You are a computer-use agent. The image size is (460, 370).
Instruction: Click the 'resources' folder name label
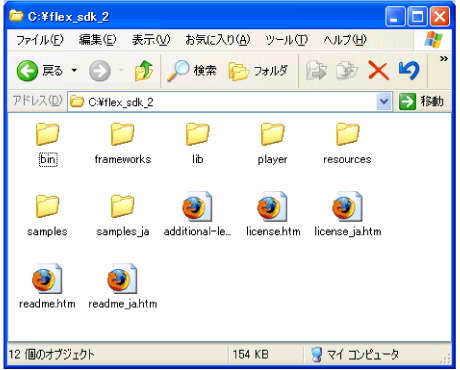click(x=347, y=159)
